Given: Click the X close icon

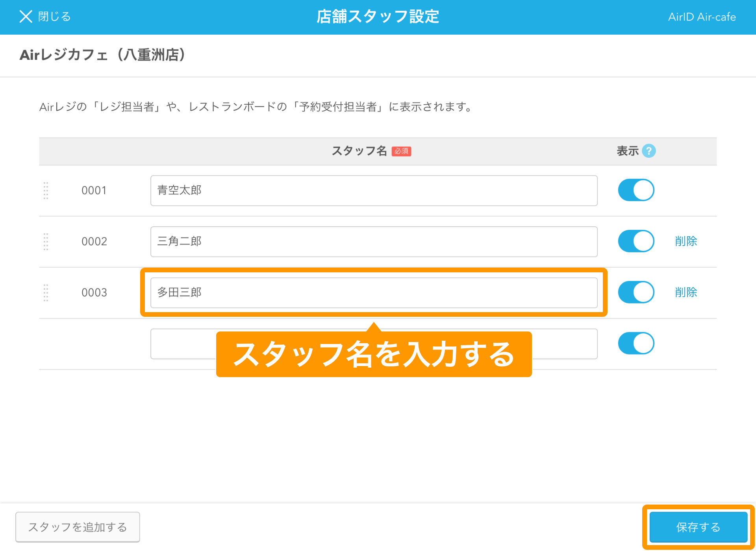Looking at the screenshot, I should [x=26, y=17].
